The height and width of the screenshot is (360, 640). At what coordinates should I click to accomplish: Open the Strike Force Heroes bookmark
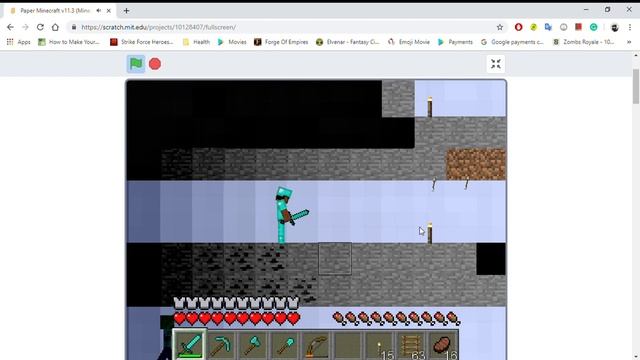pyautogui.click(x=142, y=42)
